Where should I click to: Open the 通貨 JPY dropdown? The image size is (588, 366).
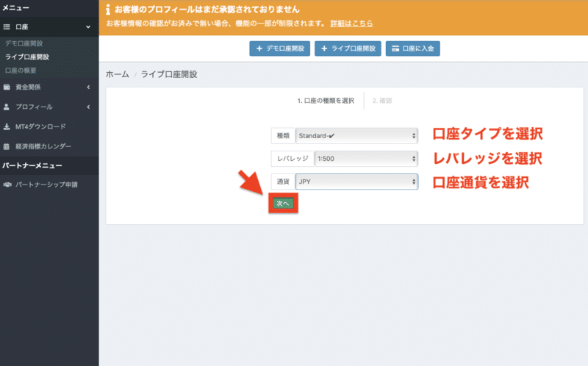[x=356, y=182]
